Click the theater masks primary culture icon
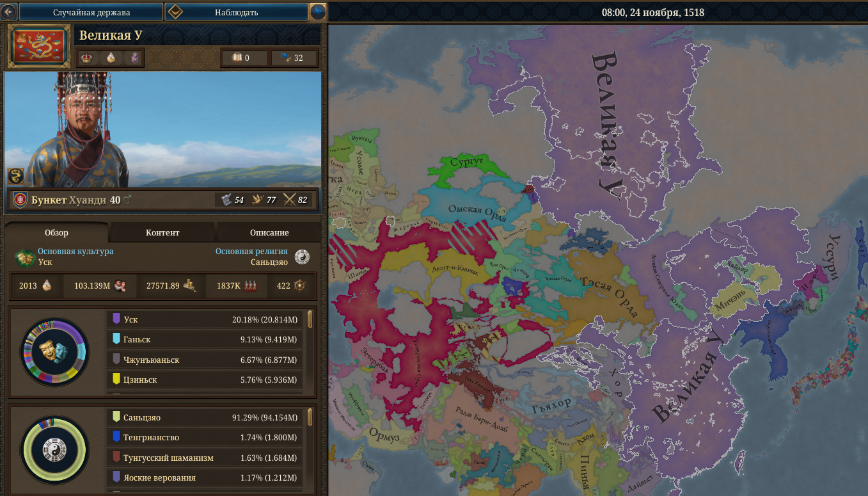868x496 pixels. coord(24,257)
